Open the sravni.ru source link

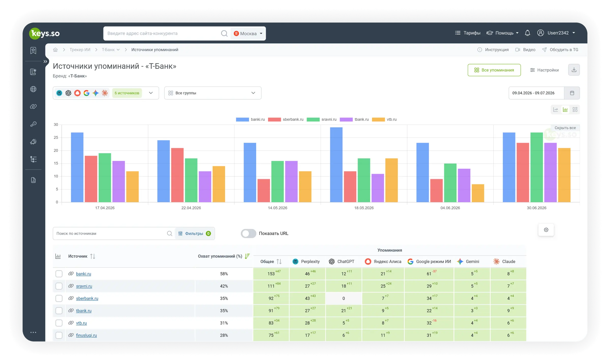pos(84,286)
